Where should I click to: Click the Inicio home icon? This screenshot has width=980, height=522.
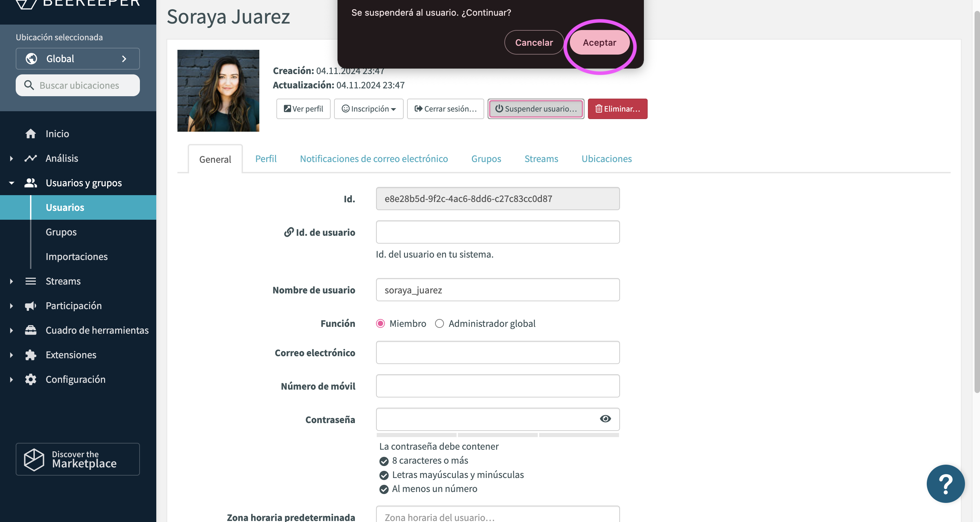point(30,133)
